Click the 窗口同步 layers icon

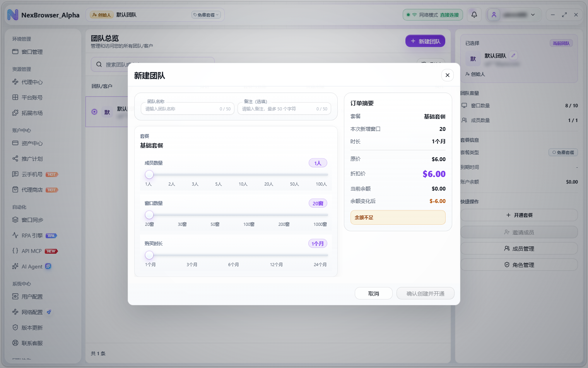coord(15,220)
